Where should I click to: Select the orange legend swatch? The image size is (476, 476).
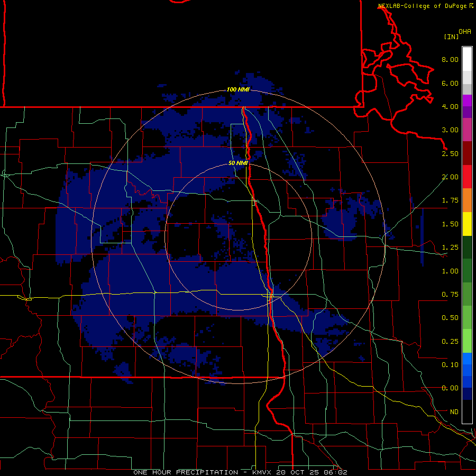467,200
